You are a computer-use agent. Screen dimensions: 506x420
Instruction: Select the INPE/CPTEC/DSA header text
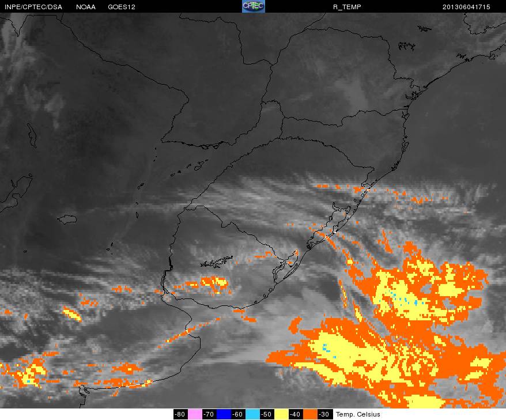[33, 7]
